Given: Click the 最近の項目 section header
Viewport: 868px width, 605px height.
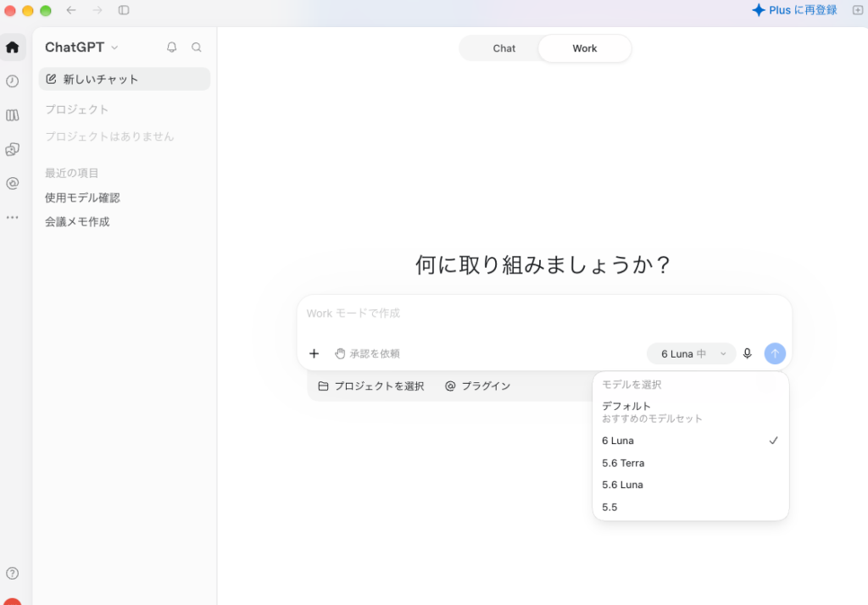Looking at the screenshot, I should pyautogui.click(x=71, y=173).
